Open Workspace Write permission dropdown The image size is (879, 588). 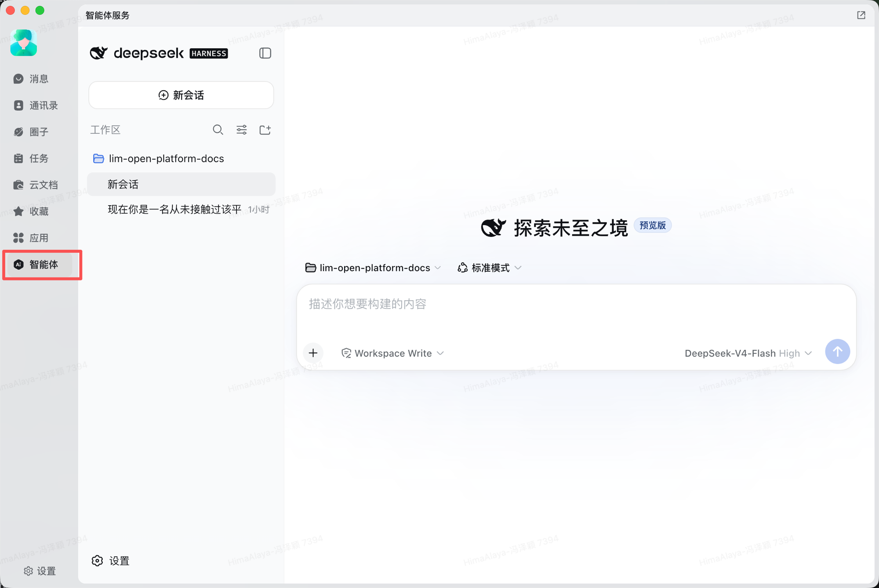point(392,353)
